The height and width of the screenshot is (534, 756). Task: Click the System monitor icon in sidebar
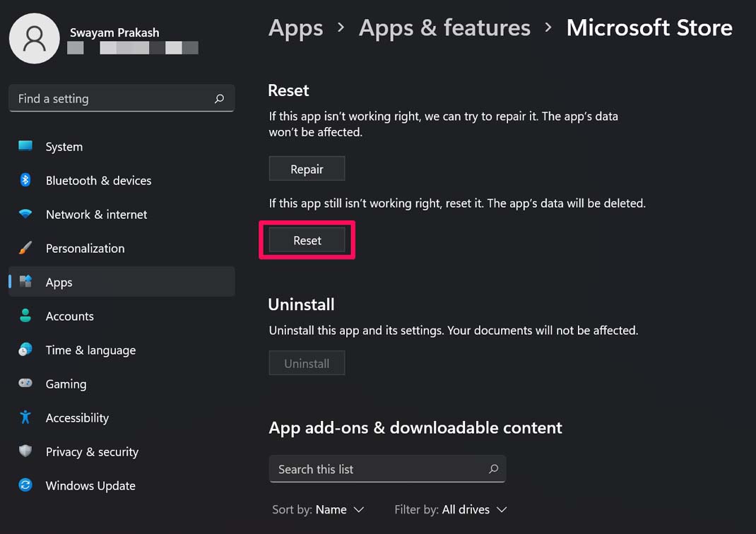(x=25, y=146)
